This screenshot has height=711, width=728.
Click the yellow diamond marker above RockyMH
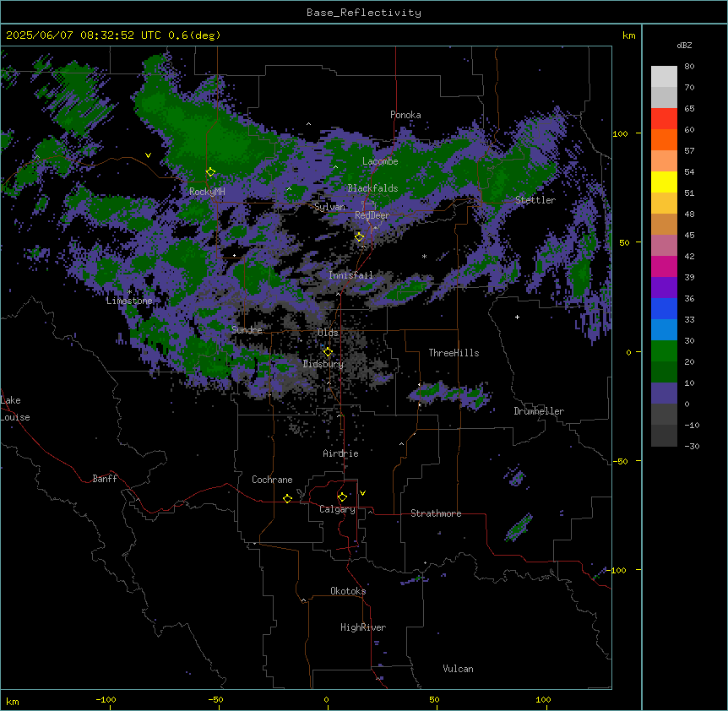click(211, 172)
